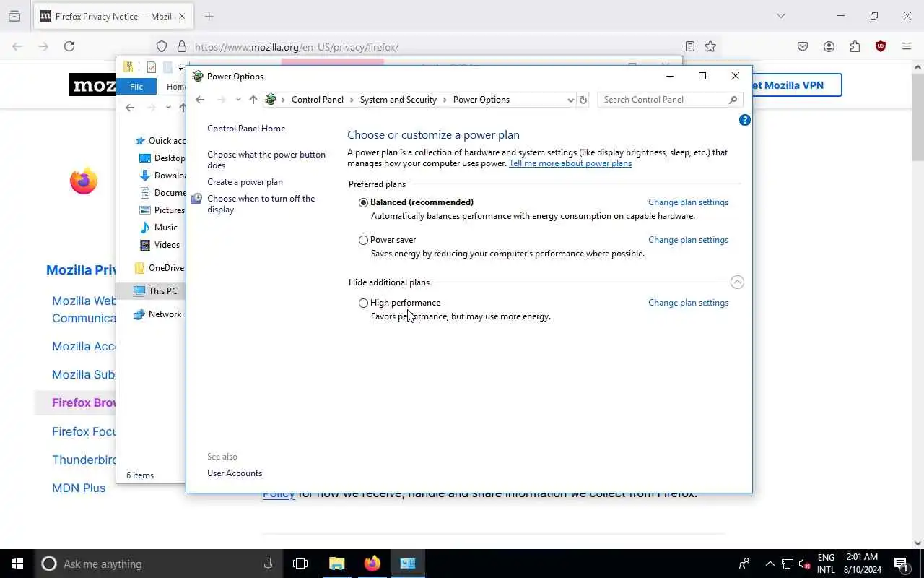Image resolution: width=924 pixels, height=578 pixels.
Task: Select the High performance plan radio button
Action: [x=364, y=303]
